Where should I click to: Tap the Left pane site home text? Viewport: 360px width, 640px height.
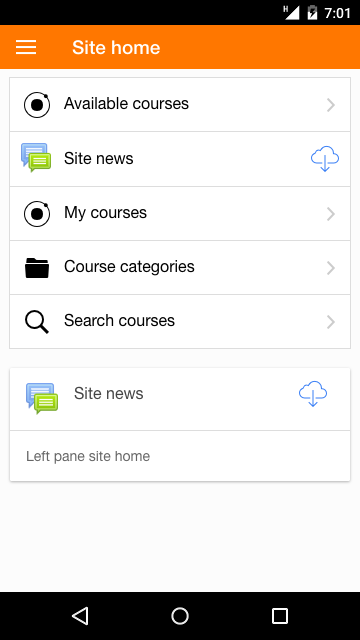point(88,456)
